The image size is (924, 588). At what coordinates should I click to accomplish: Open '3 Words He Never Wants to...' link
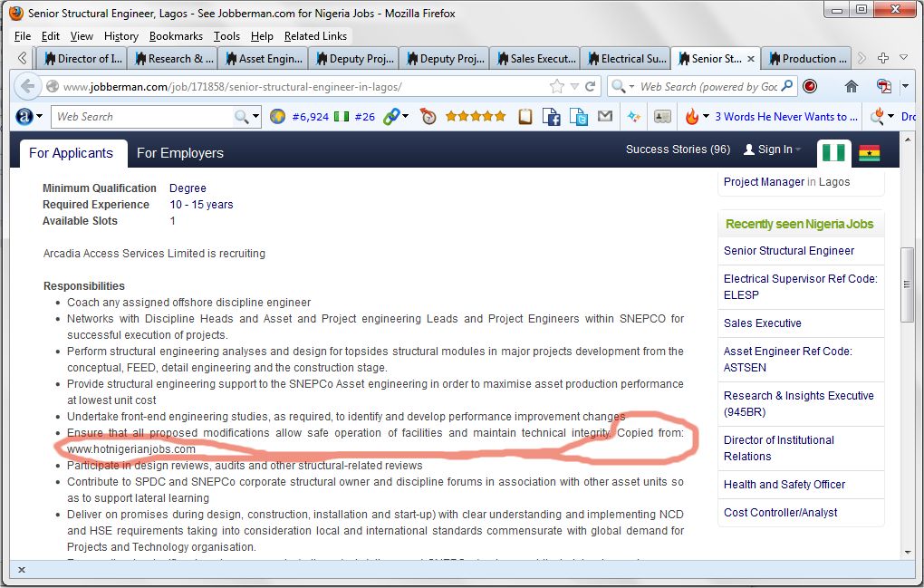pyautogui.click(x=786, y=117)
